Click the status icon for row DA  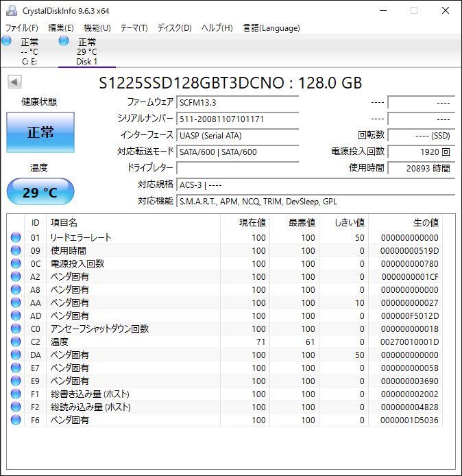click(x=16, y=355)
